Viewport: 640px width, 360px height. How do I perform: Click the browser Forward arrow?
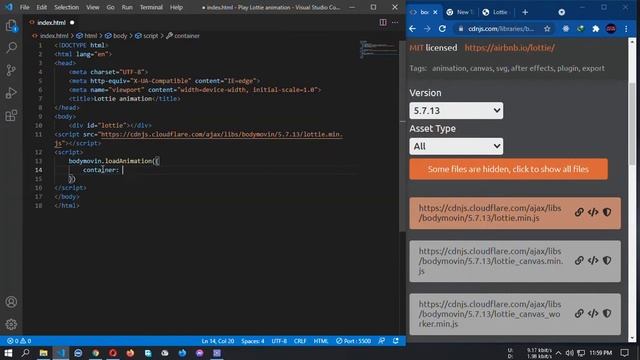[427, 29]
